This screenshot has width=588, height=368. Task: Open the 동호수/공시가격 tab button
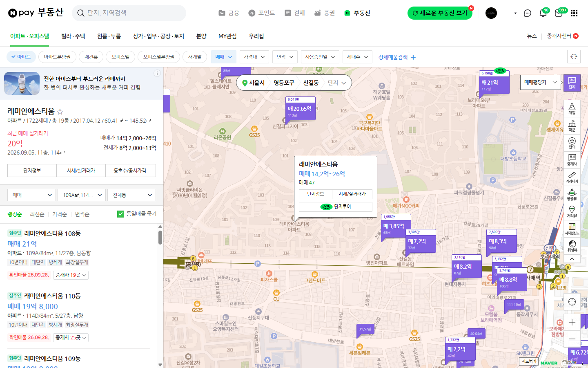(130, 171)
